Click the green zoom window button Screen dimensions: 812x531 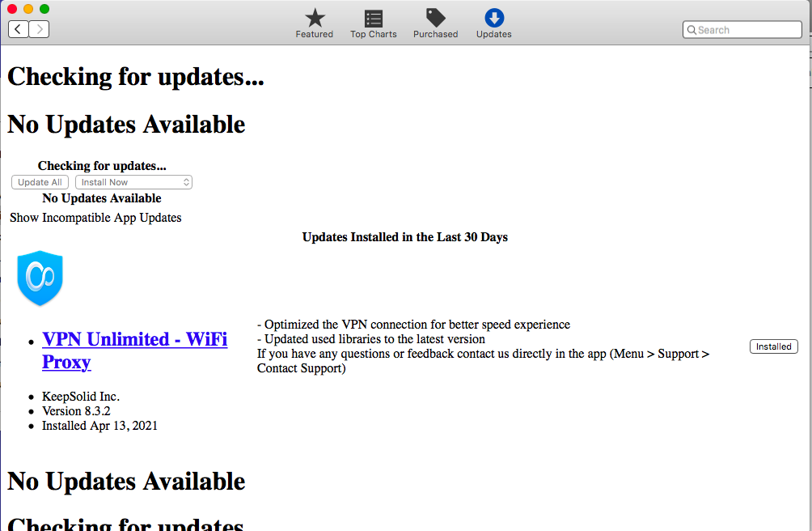(44, 9)
